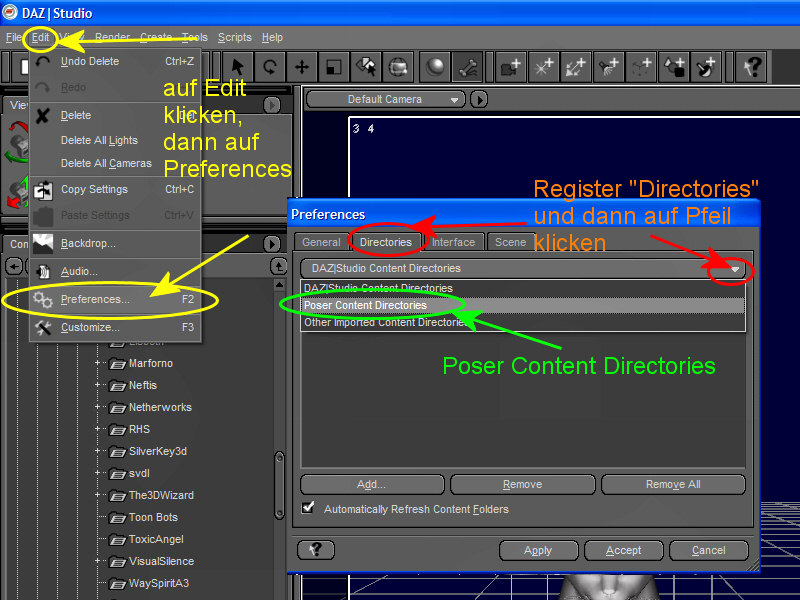The height and width of the screenshot is (600, 800).
Task: Click the question mark button in Preferences
Action: point(316,549)
